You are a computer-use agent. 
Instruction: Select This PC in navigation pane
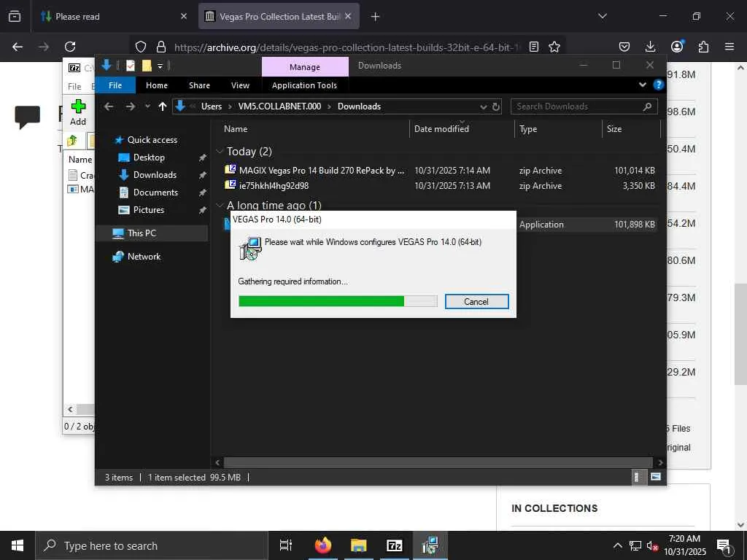click(x=142, y=233)
